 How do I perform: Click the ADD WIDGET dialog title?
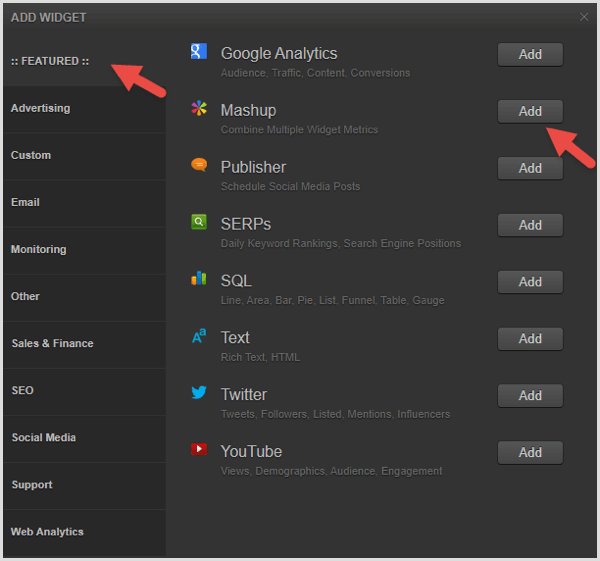(49, 18)
